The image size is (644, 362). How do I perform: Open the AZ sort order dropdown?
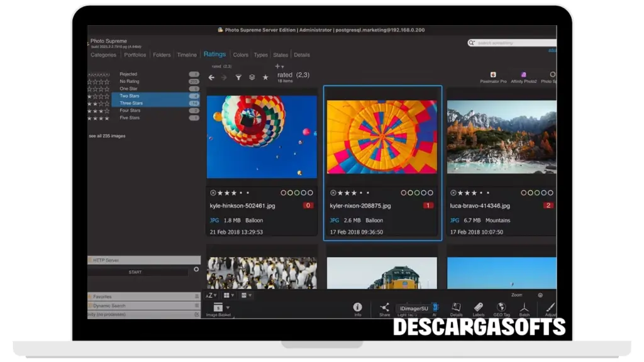(211, 295)
